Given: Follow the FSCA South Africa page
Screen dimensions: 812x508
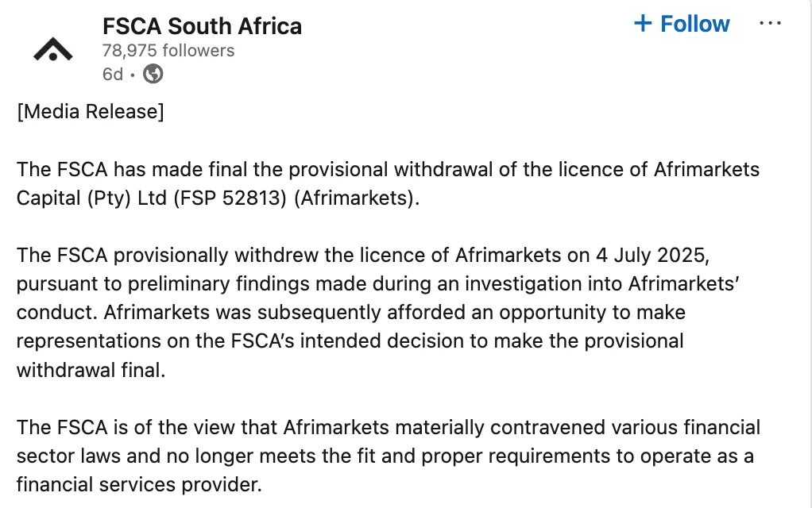Looking at the screenshot, I should (682, 24).
